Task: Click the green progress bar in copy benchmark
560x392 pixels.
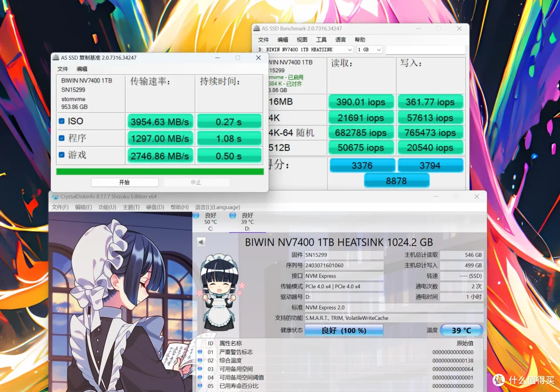Action: tap(160, 172)
